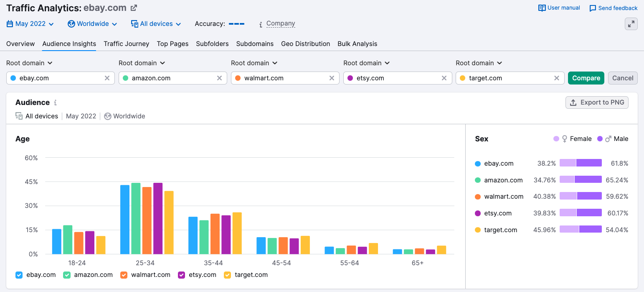Click the Audience info icon
This screenshot has width=644, height=292.
coord(55,102)
